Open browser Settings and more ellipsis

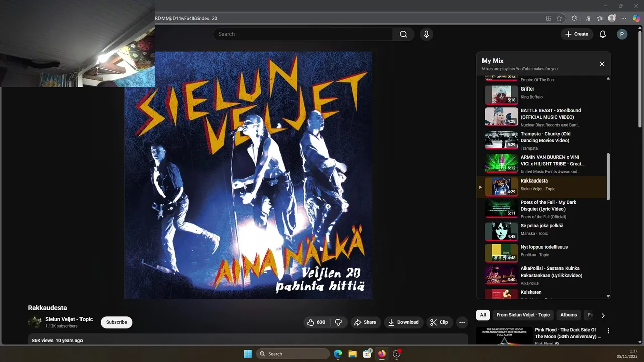point(624,18)
